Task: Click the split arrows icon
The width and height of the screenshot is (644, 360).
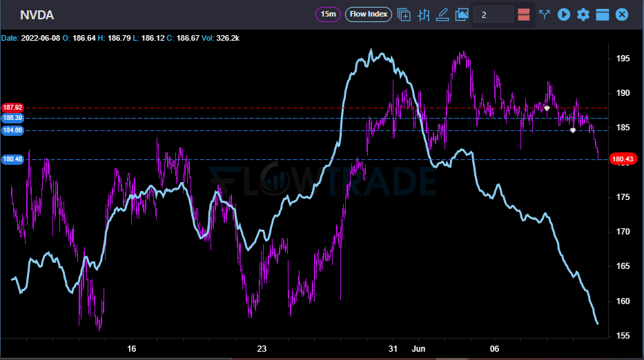Action: pyautogui.click(x=545, y=14)
